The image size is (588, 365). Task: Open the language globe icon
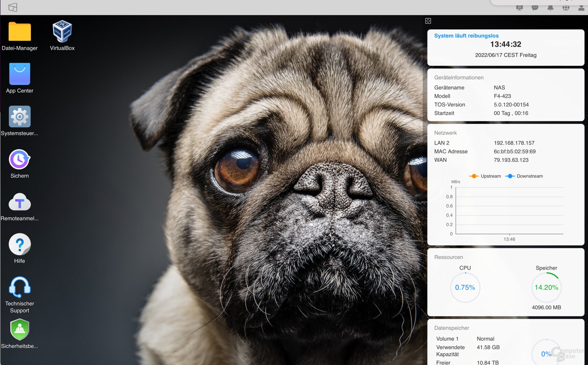(566, 7)
